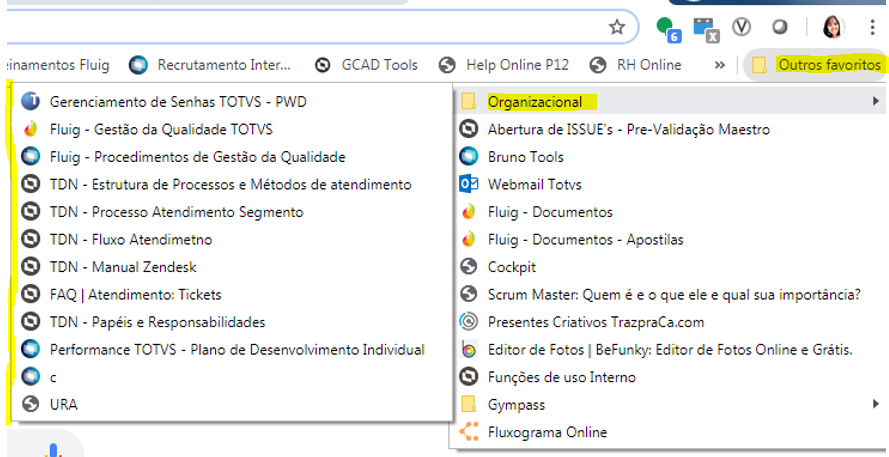Show hidden bookmarks with the double chevron
Image resolution: width=889 pixels, height=457 pixels.
(719, 65)
